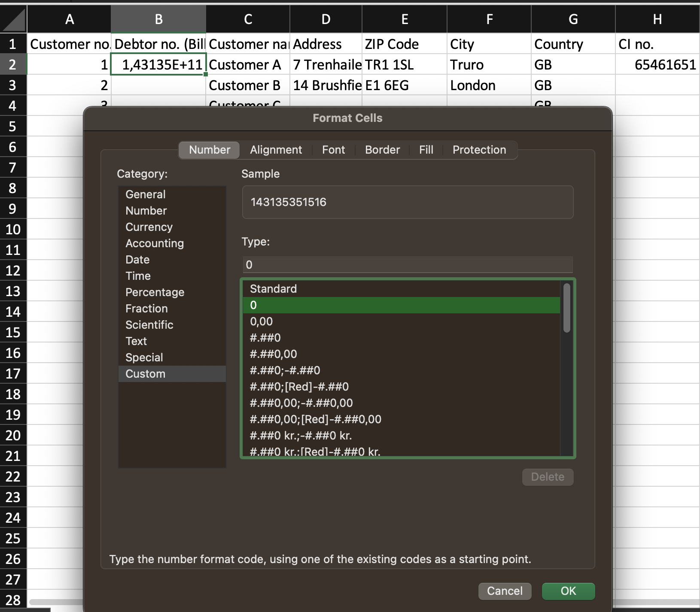Select the Text category
Image resolution: width=700 pixels, height=612 pixels.
tap(136, 341)
